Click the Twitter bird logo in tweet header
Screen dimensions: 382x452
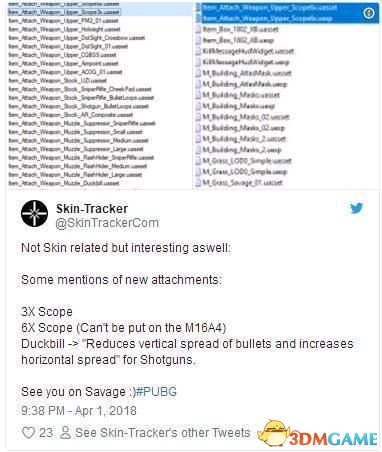click(356, 209)
